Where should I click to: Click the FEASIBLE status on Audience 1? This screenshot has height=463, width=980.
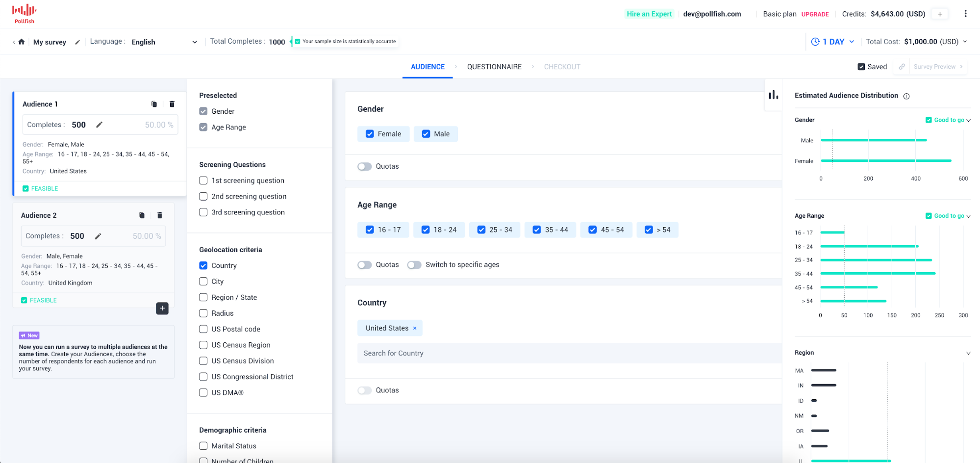point(40,188)
